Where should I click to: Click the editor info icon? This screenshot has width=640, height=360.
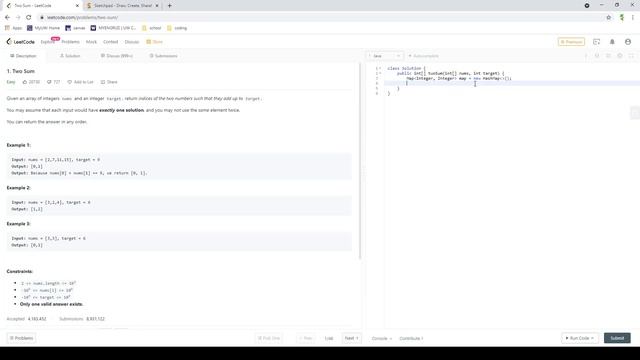[x=586, y=56]
